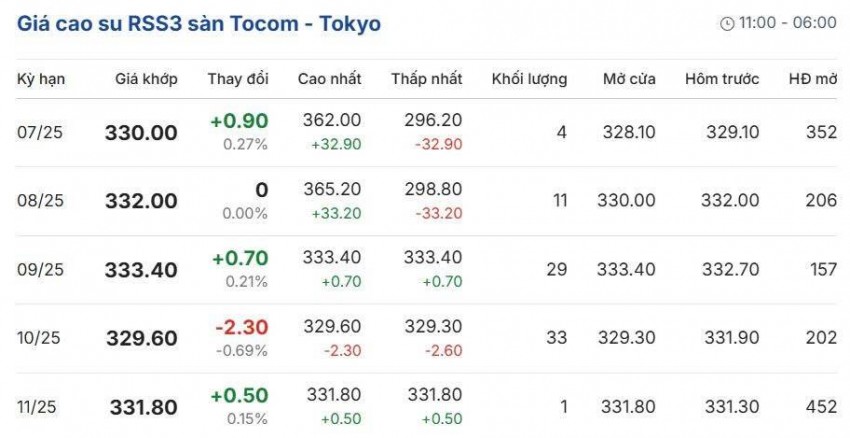
Task: Select the 07/25 contract row
Action: point(40,132)
